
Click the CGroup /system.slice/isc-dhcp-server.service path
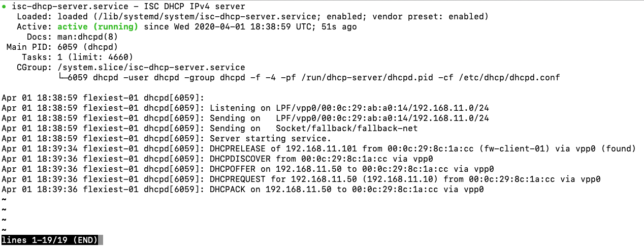click(x=151, y=67)
